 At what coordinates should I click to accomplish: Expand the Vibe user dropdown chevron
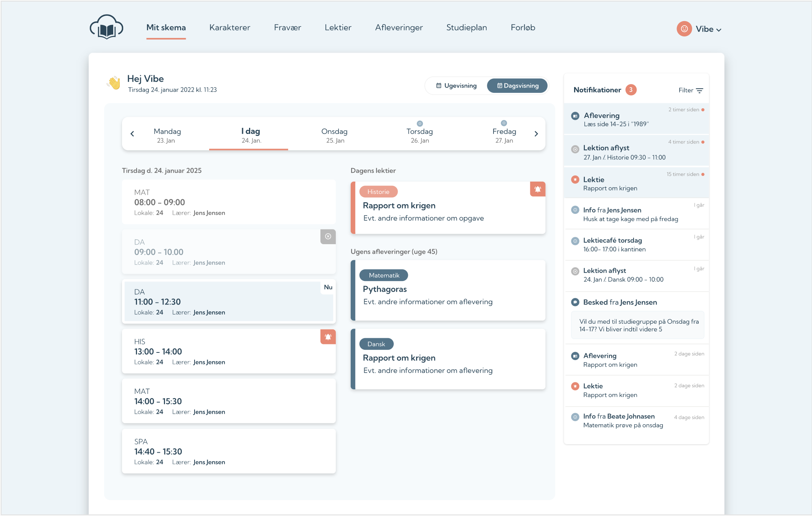pyautogui.click(x=719, y=30)
